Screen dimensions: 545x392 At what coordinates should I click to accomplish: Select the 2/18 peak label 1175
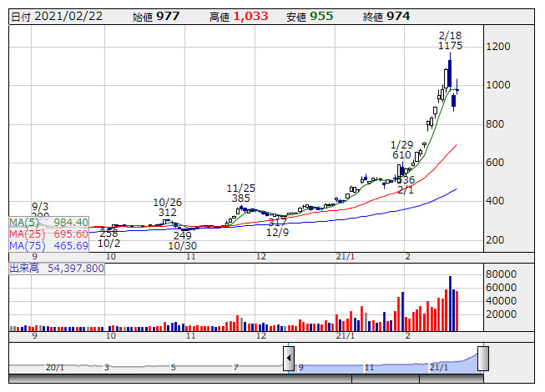click(x=450, y=47)
